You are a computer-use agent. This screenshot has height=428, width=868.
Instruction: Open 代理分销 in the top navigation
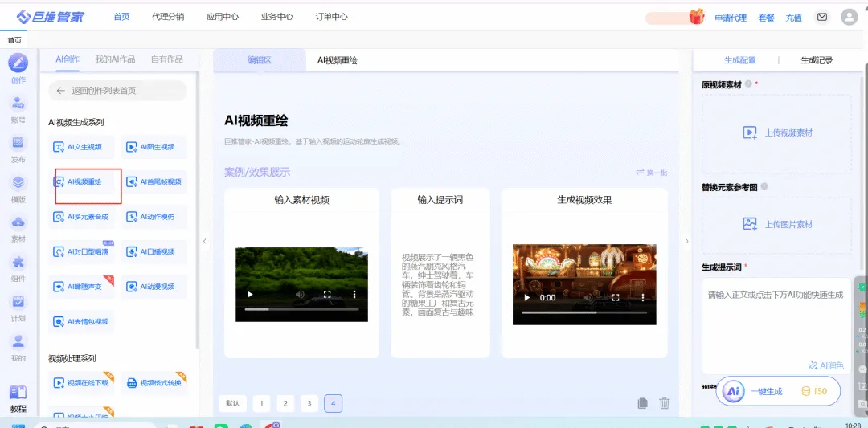pyautogui.click(x=168, y=17)
